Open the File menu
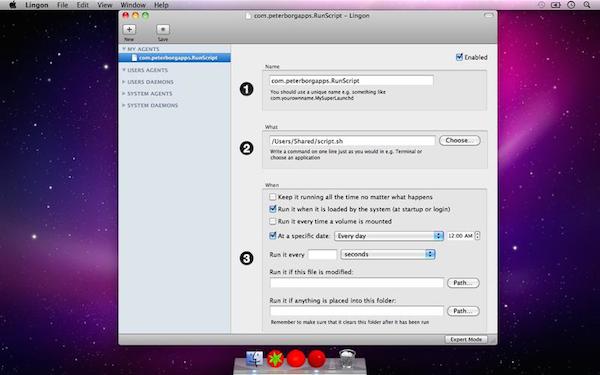 62,5
